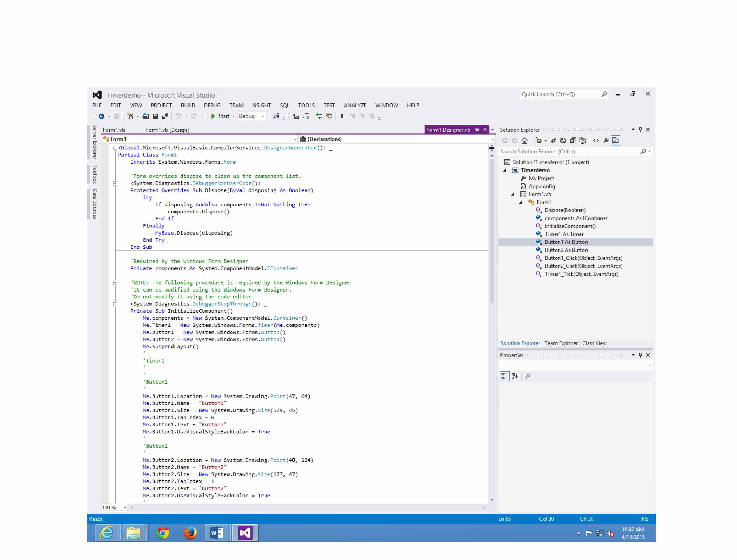Switch to Form1.vb [Design] tab
The height and width of the screenshot is (560, 737).
click(x=167, y=130)
